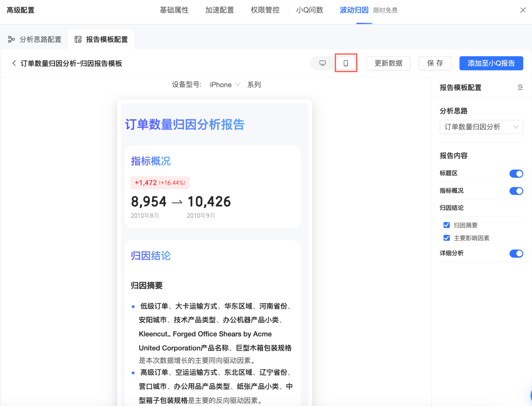532x406 pixels.
Task: Open the 基础属性 tab
Action: tap(174, 10)
